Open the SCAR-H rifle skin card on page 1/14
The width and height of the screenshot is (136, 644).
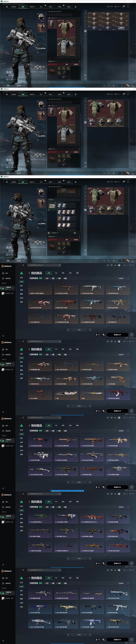40,303
